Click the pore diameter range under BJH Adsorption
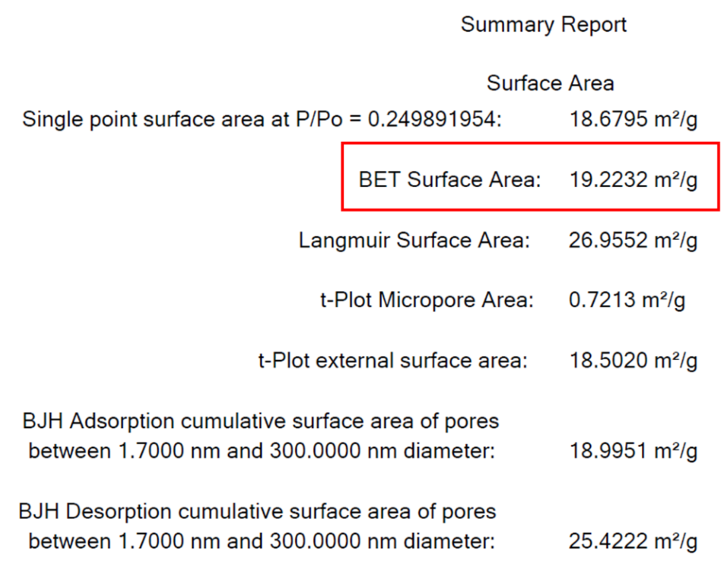This screenshot has height=567, width=728. (x=261, y=451)
